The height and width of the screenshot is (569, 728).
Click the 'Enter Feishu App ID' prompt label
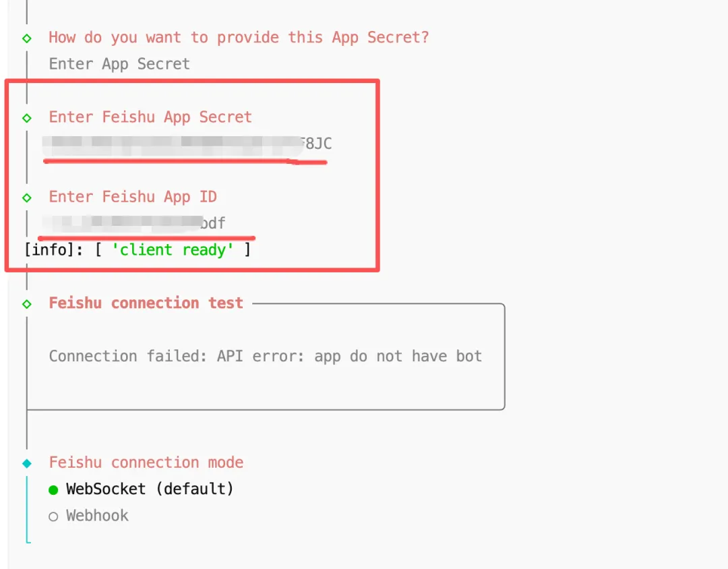pyautogui.click(x=133, y=197)
